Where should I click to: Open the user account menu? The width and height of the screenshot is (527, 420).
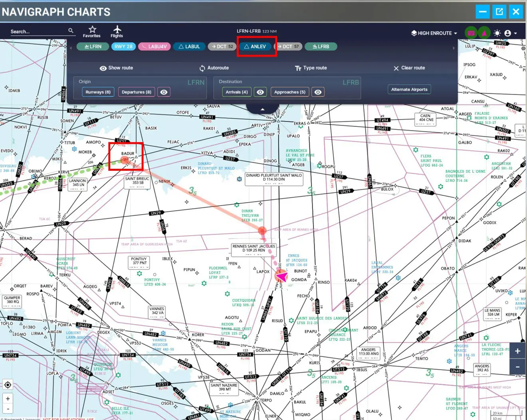point(510,33)
